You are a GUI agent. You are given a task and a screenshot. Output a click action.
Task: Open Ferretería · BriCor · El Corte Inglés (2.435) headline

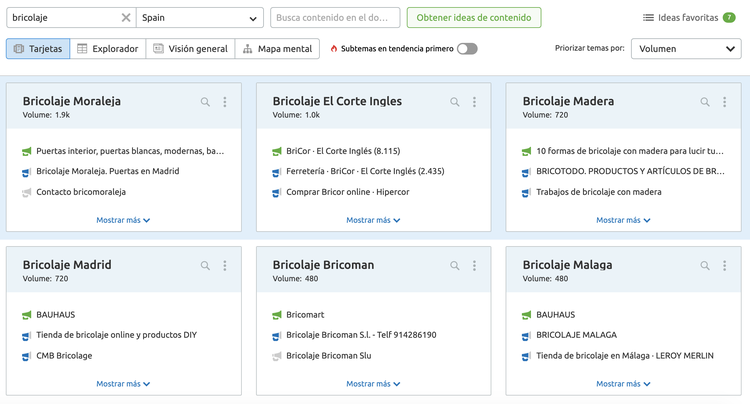coord(365,171)
